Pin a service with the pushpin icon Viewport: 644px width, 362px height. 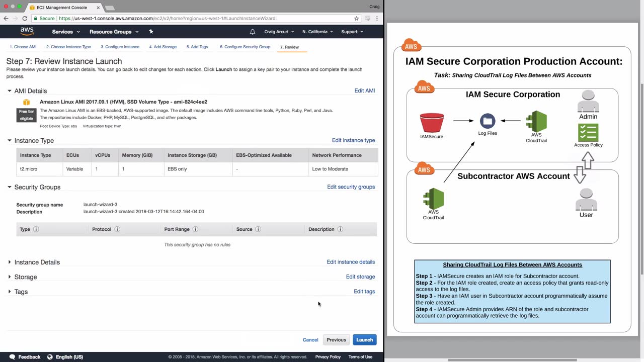pyautogui.click(x=151, y=32)
